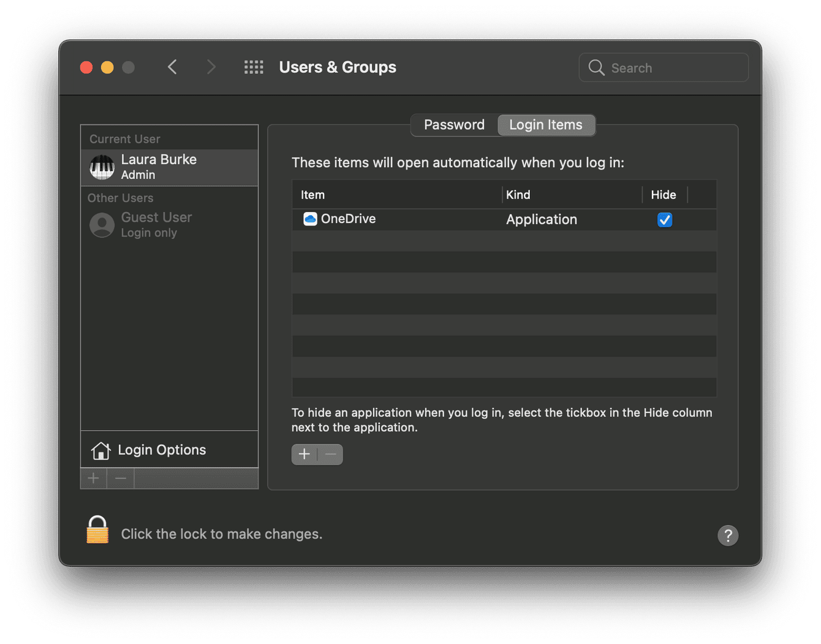The width and height of the screenshot is (821, 644).
Task: Click the OneDrive application icon
Action: pyautogui.click(x=311, y=219)
